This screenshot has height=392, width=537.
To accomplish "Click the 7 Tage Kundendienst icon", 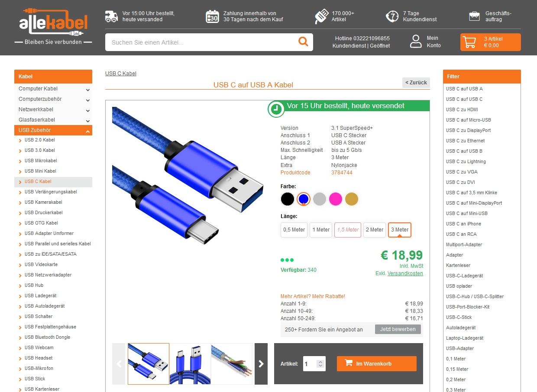I will [392, 16].
